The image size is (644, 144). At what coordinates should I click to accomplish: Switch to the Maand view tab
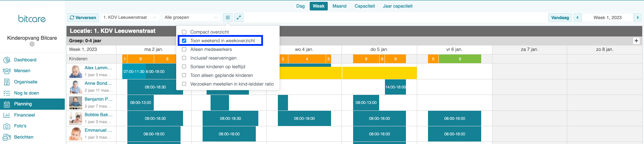[339, 6]
